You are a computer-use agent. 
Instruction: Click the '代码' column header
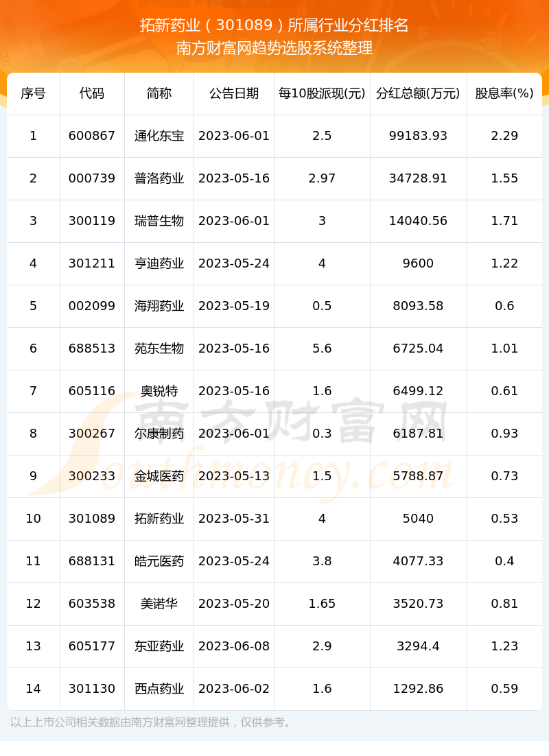click(x=92, y=93)
